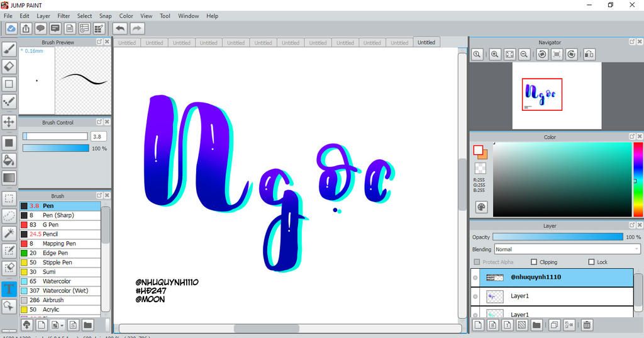Open the File menu
Screen dimensions: 644x338
pos(8,16)
